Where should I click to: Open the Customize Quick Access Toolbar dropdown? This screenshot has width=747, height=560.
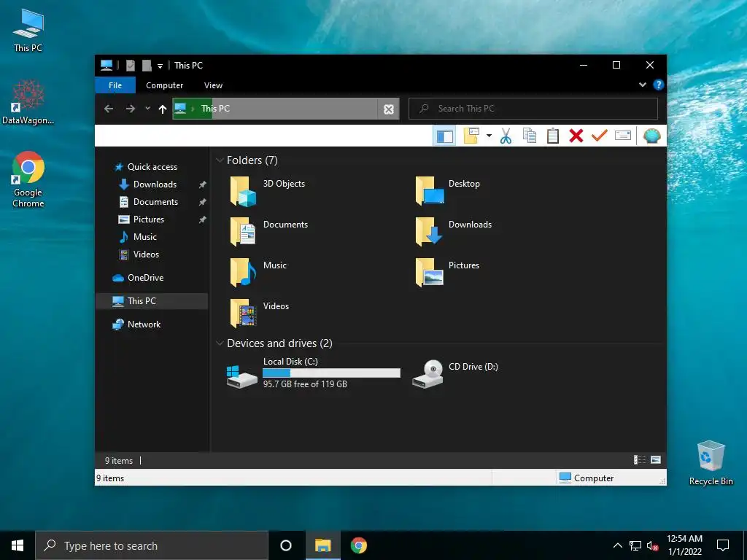pyautogui.click(x=160, y=66)
